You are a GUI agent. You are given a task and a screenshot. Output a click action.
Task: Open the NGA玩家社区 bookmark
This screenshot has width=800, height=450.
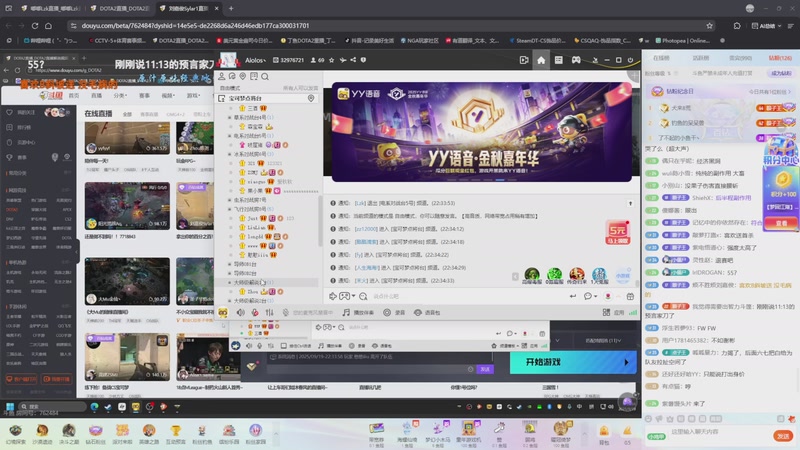click(419, 40)
